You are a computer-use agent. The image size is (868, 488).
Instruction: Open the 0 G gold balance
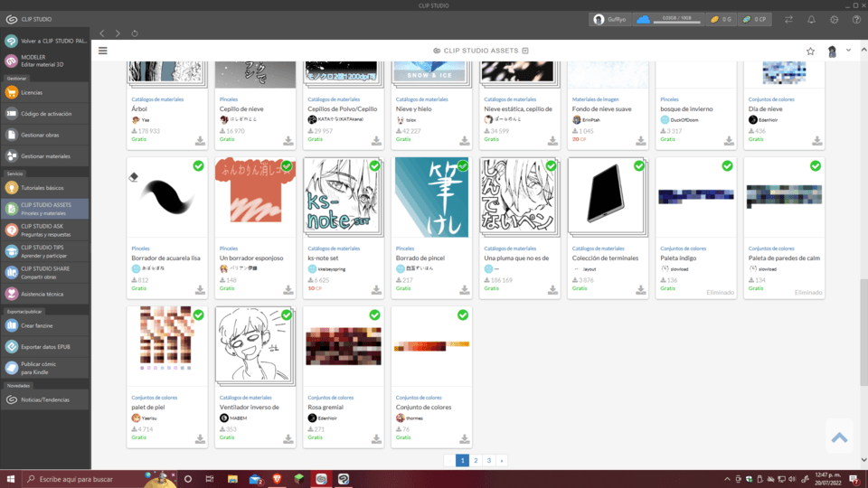click(x=722, y=19)
